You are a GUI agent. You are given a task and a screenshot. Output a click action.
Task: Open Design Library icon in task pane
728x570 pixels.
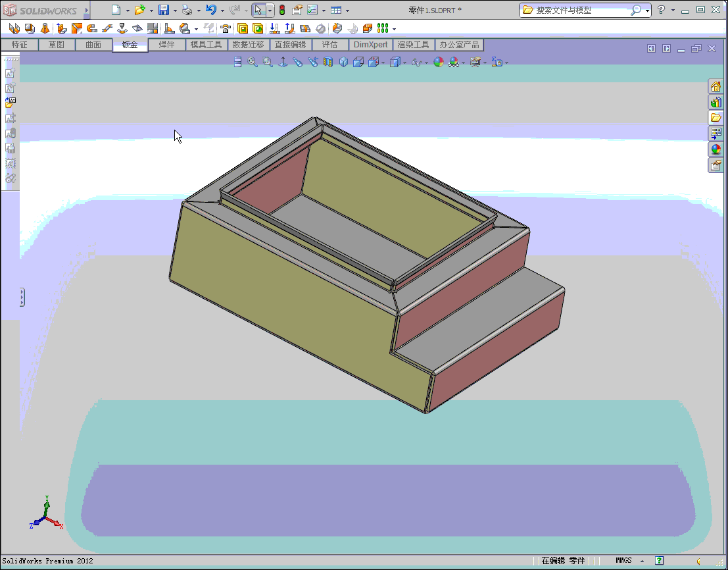tap(716, 102)
